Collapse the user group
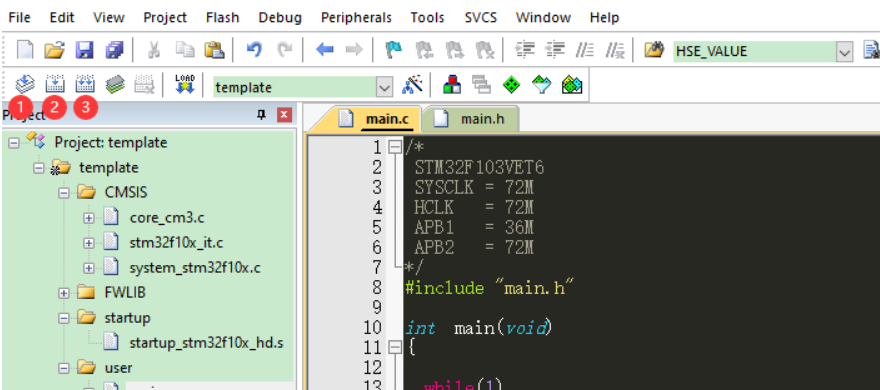The height and width of the screenshot is (390, 880). [64, 369]
